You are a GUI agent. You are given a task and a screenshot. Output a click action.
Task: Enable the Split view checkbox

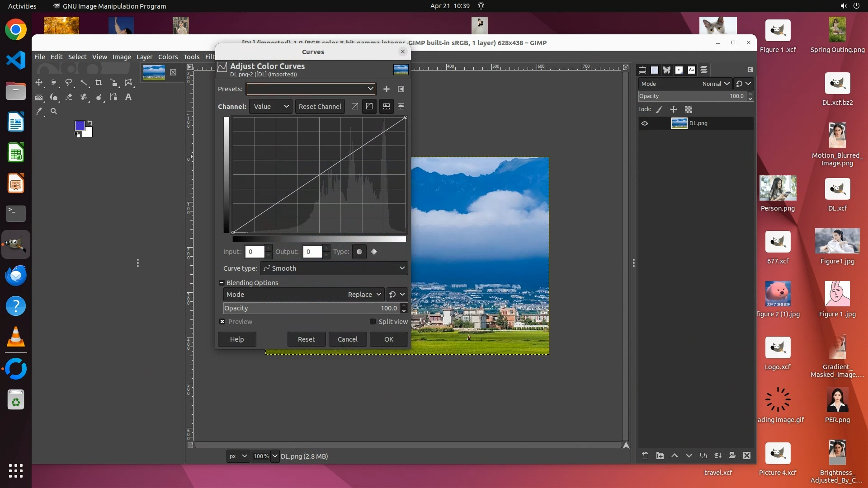coord(373,322)
